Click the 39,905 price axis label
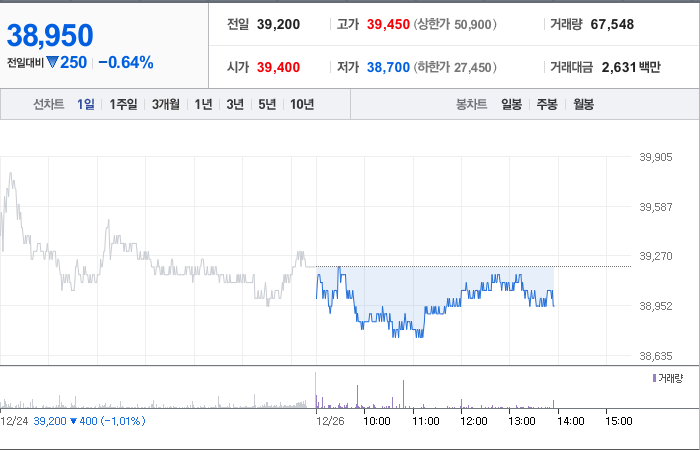Screen dimensions: 700x450 (x=655, y=157)
